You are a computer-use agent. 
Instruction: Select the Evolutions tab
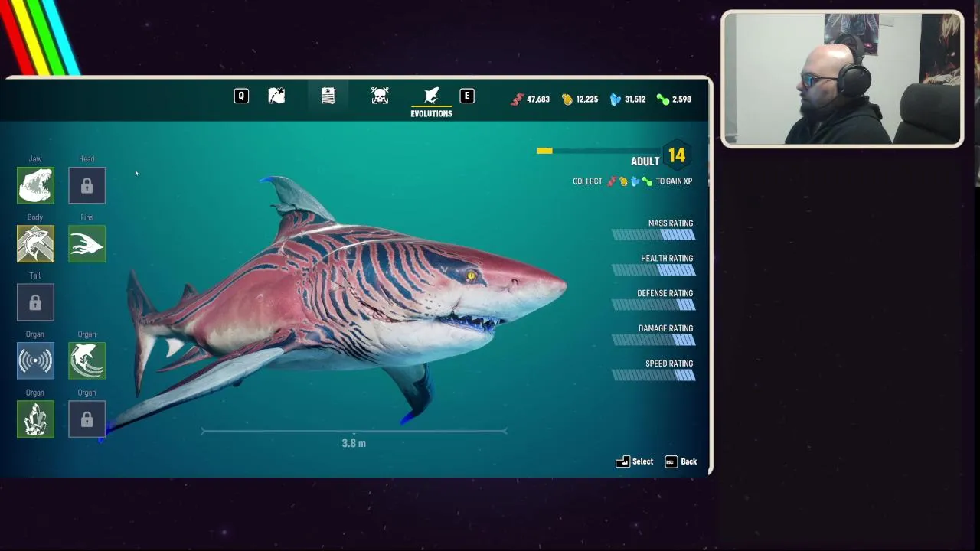431,102
